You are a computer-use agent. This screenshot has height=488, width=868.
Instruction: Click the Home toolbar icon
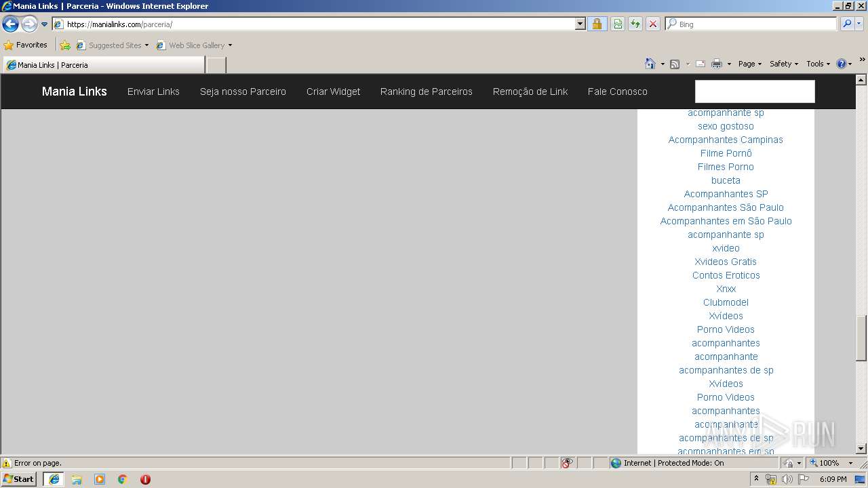point(650,64)
